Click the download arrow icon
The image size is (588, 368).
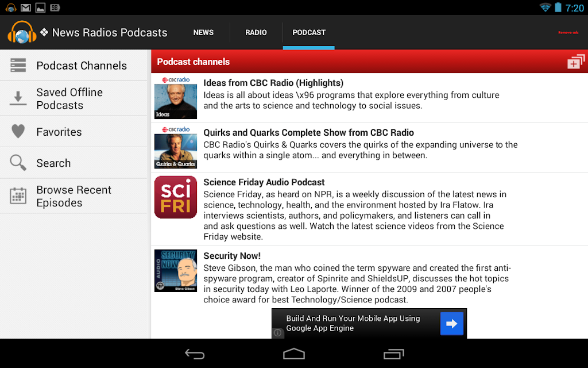18,98
